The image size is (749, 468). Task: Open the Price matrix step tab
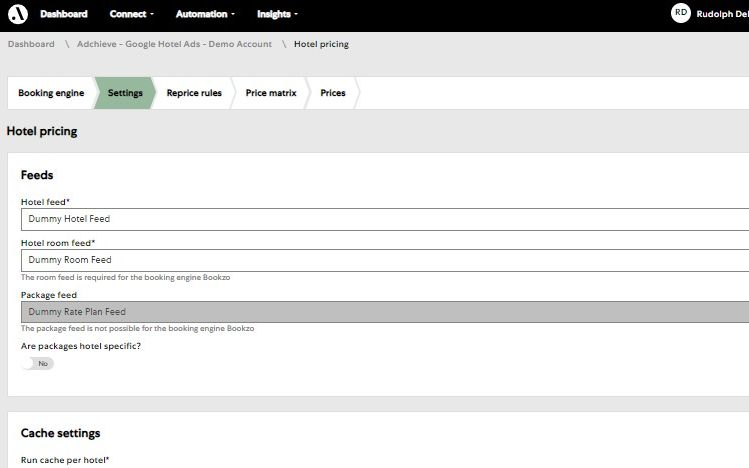(271, 93)
